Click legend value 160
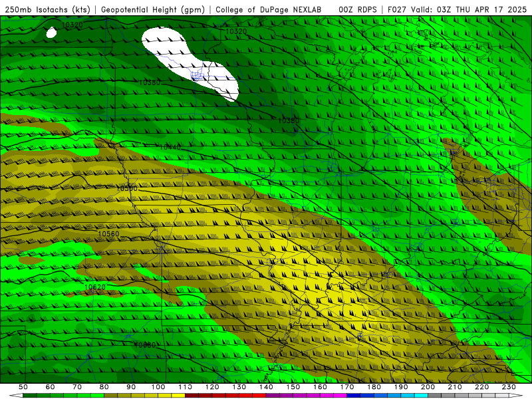 point(320,387)
